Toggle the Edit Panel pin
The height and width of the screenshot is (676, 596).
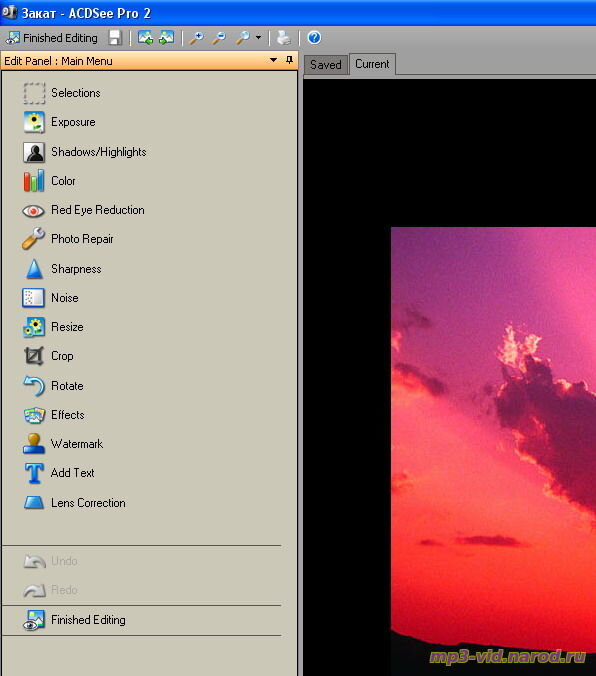pos(289,60)
